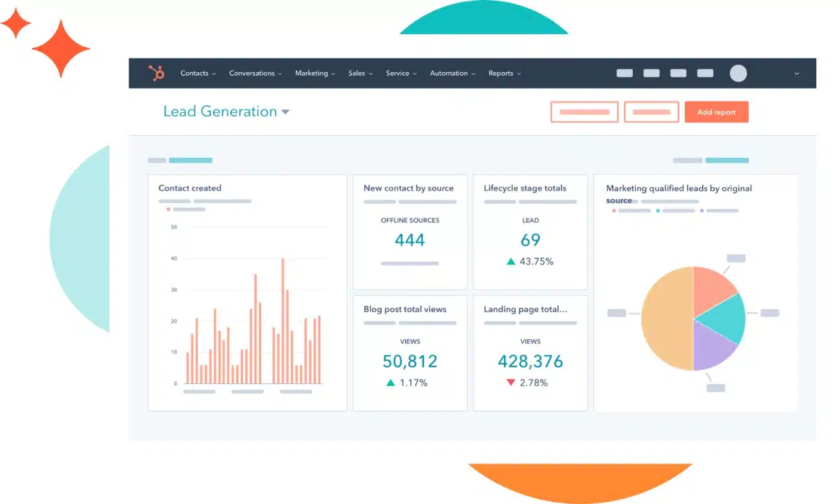
Task: Click the green up arrow beside 43.75%
Action: pyautogui.click(x=511, y=261)
